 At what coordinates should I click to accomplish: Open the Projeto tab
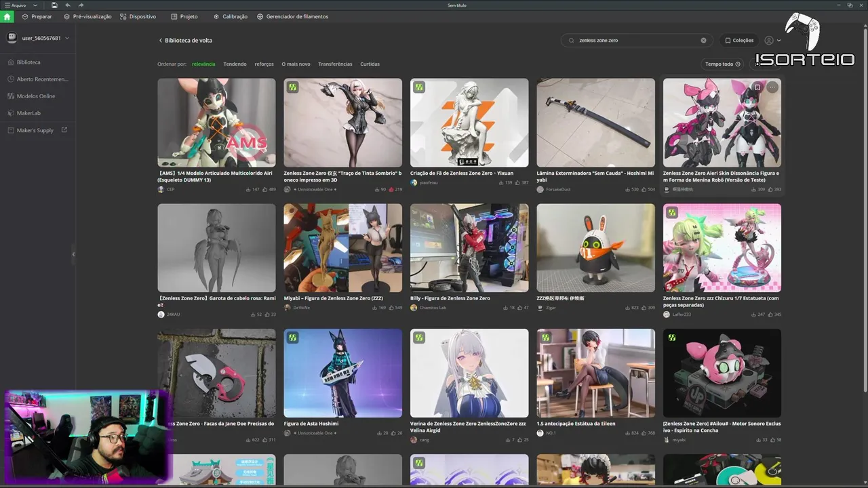pos(184,16)
